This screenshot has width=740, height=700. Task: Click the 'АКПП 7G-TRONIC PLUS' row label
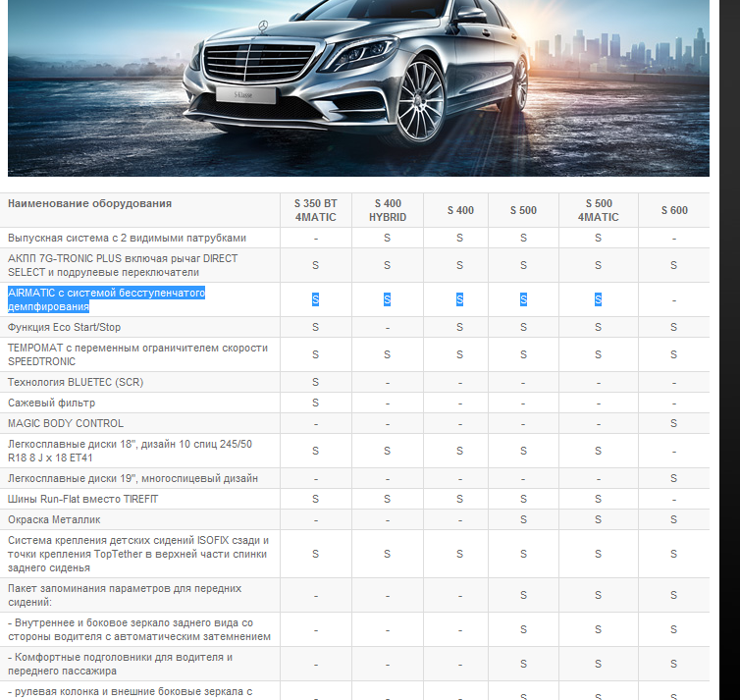coord(123,265)
